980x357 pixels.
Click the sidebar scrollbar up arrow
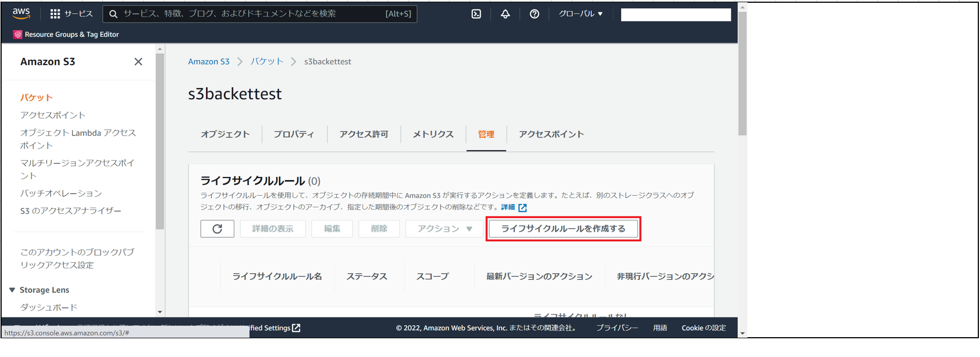(160, 49)
